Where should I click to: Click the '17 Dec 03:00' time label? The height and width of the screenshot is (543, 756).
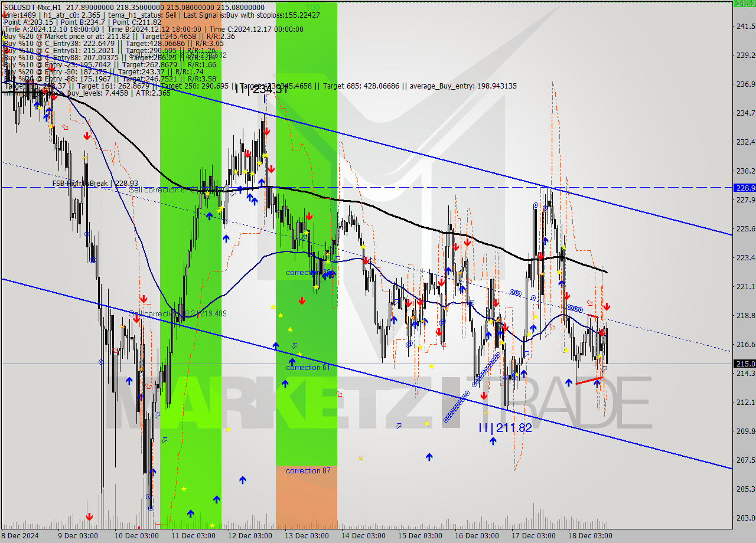coord(533,535)
